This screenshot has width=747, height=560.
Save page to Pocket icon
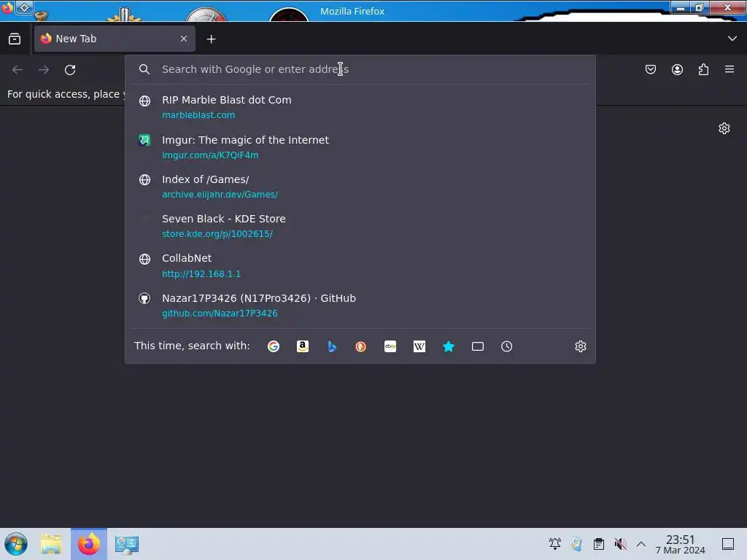pos(651,69)
